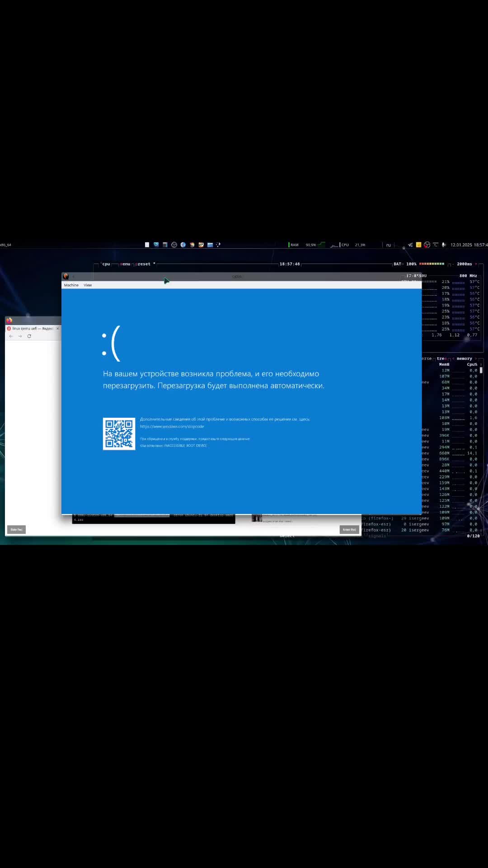Open the View menu in QEMU
Screen dimensions: 488x868
[88, 285]
